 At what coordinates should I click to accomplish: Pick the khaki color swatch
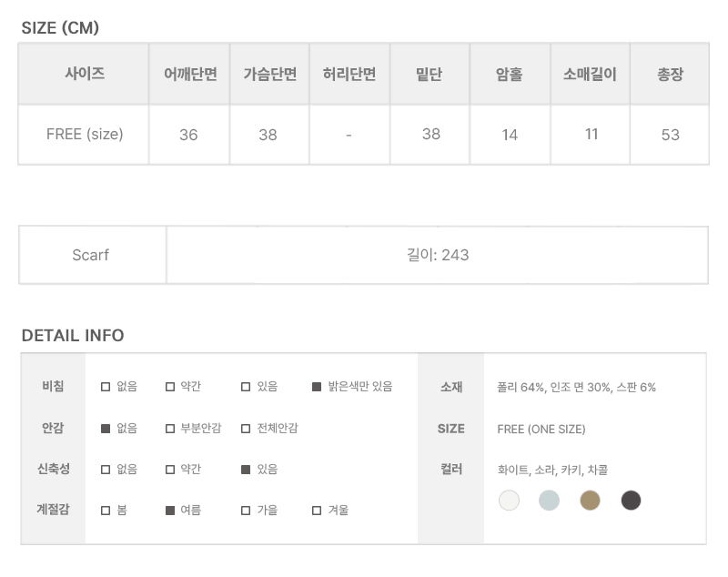pyautogui.click(x=591, y=500)
